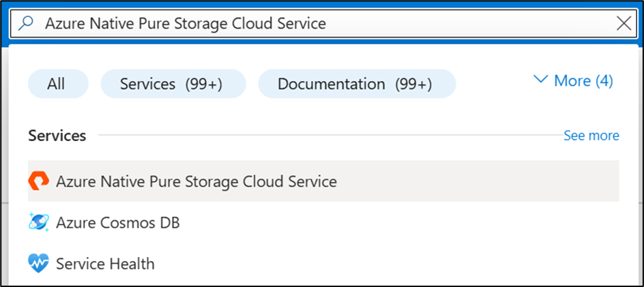Click the Service Health heart icon
The height and width of the screenshot is (287, 644).
(x=39, y=263)
